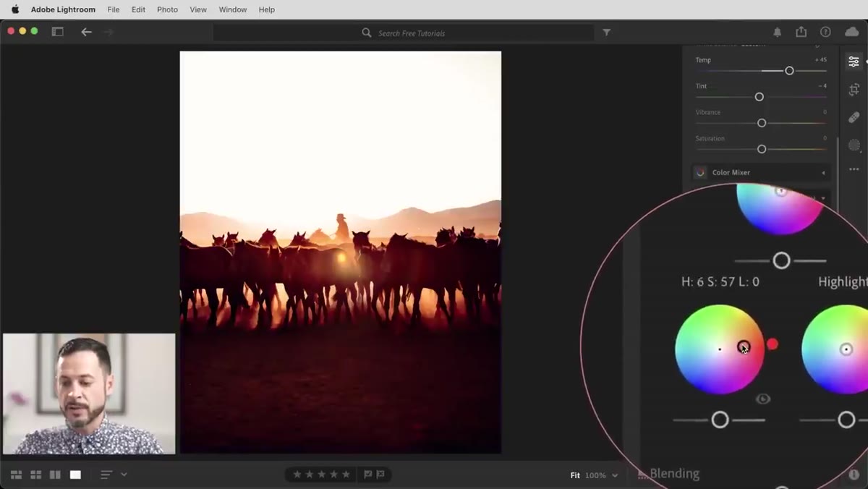
Task: Click the midtones luminance slider handle
Action: click(x=781, y=260)
